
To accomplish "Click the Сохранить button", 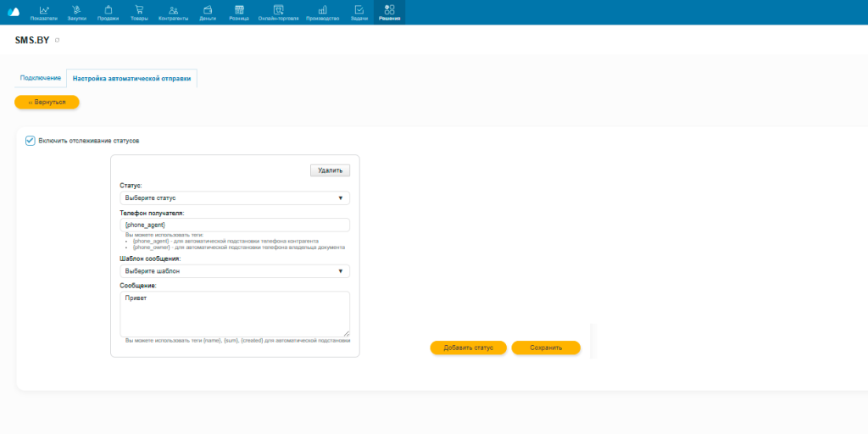I will pos(546,348).
